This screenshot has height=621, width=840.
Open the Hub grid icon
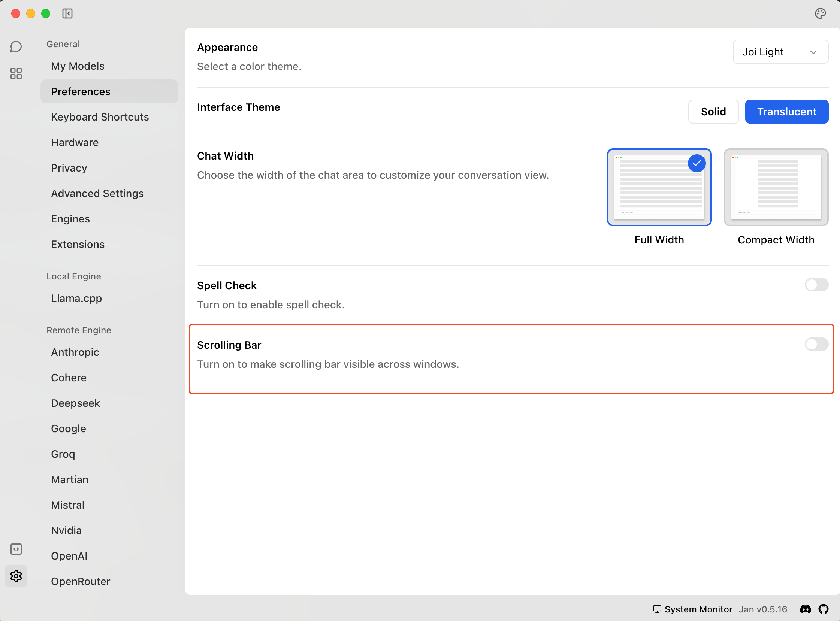[16, 73]
